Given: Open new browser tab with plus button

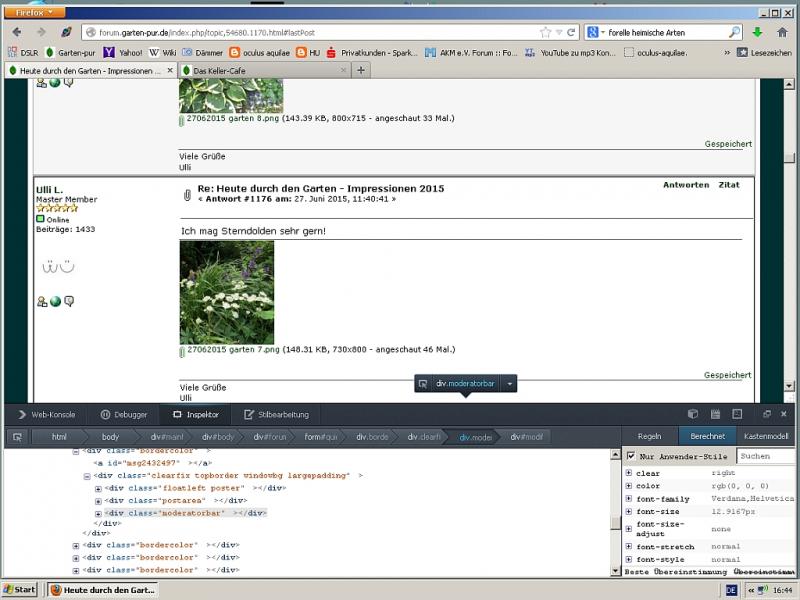Looking at the screenshot, I should 361,70.
